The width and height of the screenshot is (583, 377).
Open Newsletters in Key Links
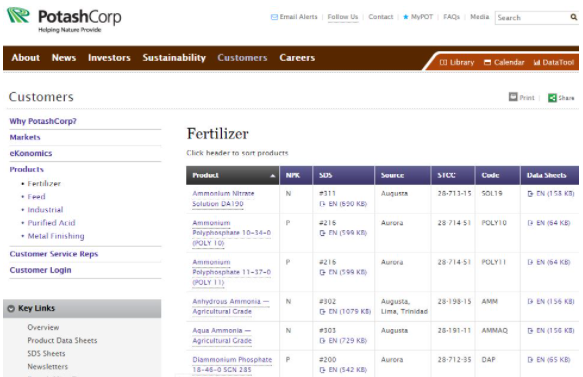pos(48,367)
